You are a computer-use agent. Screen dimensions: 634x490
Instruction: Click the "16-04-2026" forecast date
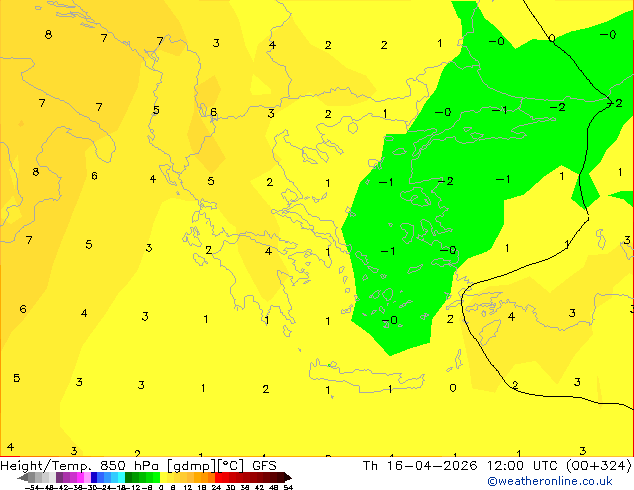click(x=432, y=466)
